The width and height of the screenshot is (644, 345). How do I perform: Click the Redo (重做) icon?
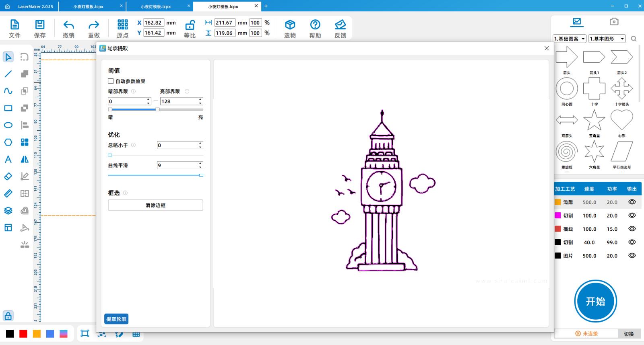coord(94,25)
